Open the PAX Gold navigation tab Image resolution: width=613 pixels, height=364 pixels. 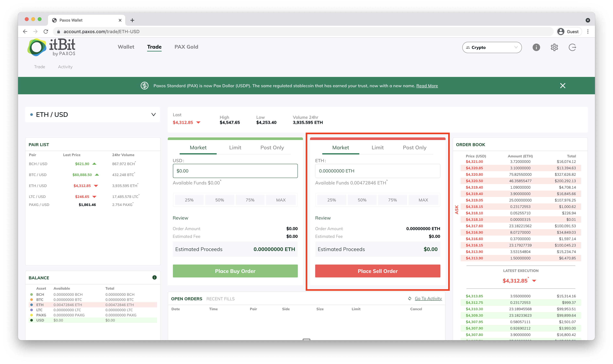click(186, 47)
